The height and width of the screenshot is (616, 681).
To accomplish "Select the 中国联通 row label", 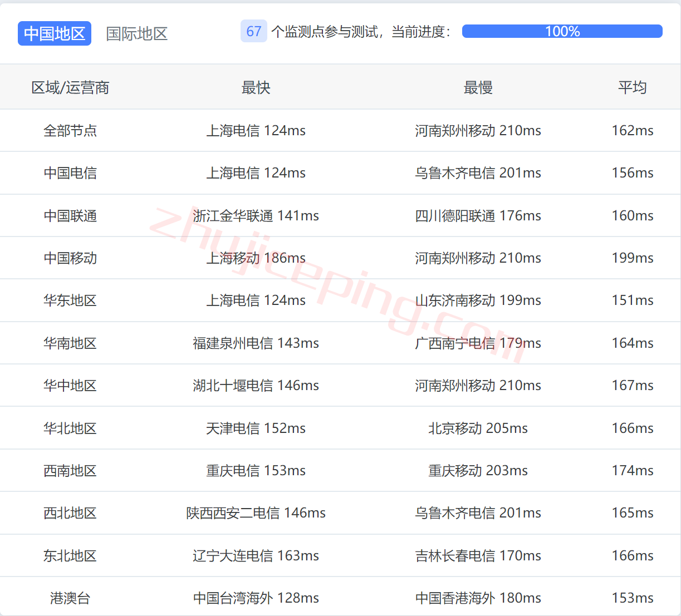I will tap(70, 216).
